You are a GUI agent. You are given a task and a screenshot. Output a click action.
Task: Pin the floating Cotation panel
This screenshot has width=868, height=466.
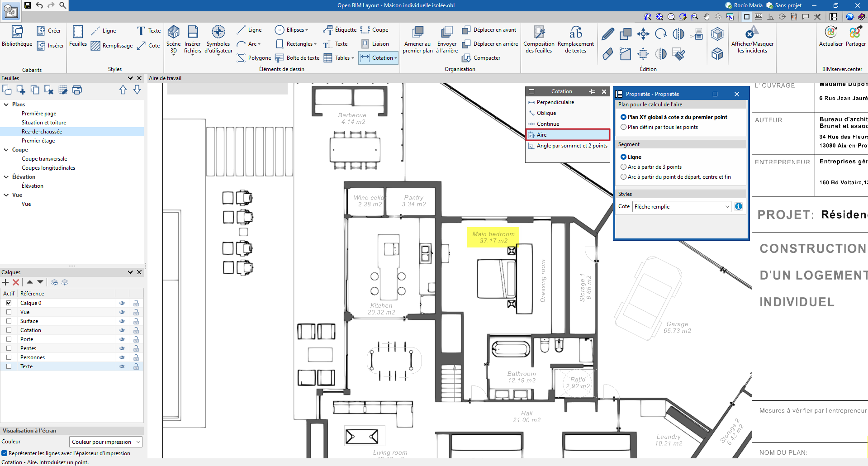pos(593,91)
